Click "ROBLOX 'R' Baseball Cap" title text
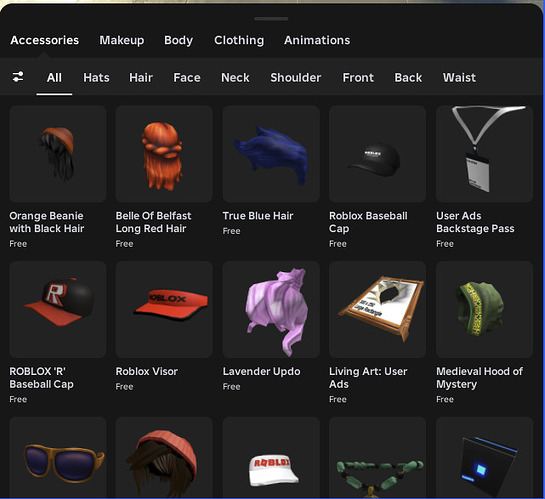Screen dimensions: 545x499 41,378
